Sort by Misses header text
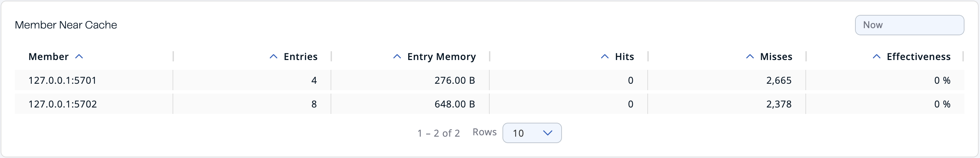The height and width of the screenshot is (158, 980). click(x=776, y=57)
